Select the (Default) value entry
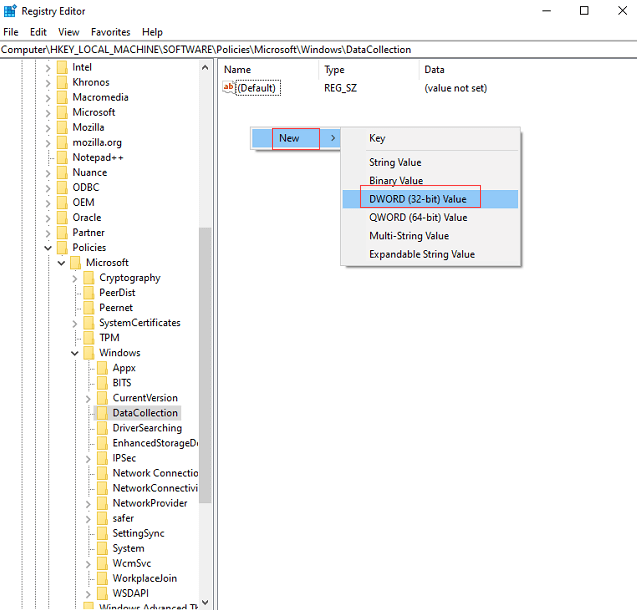 coord(258,88)
